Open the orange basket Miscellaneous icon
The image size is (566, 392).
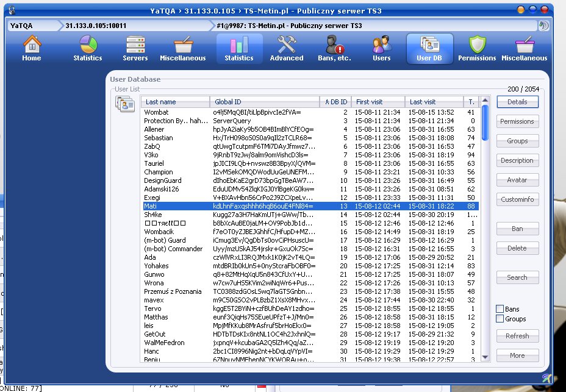point(182,49)
